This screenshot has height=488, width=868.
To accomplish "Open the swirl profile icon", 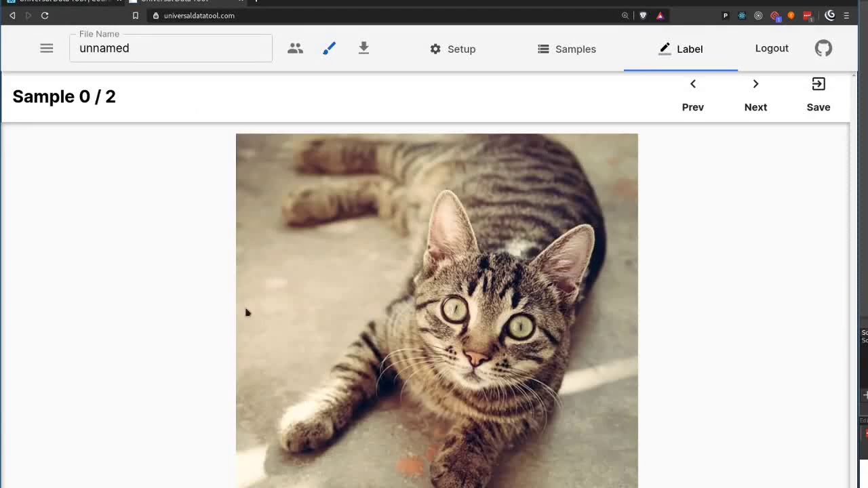I will click(x=830, y=16).
